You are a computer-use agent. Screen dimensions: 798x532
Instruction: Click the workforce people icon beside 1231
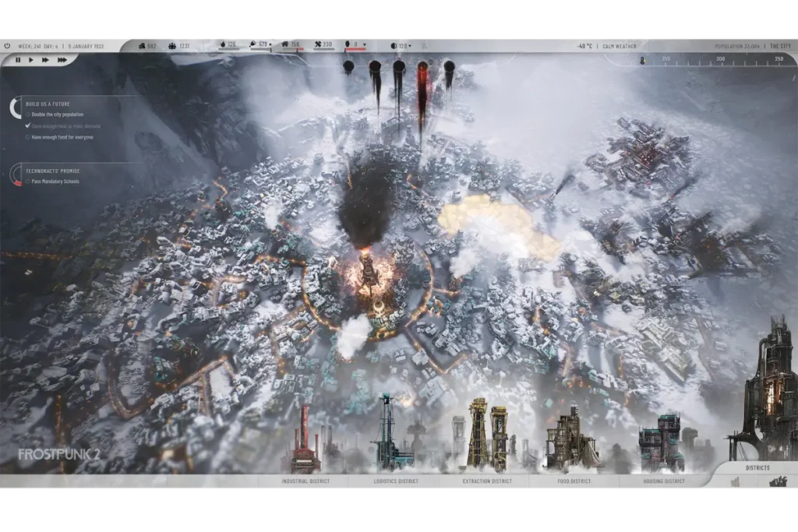click(172, 46)
